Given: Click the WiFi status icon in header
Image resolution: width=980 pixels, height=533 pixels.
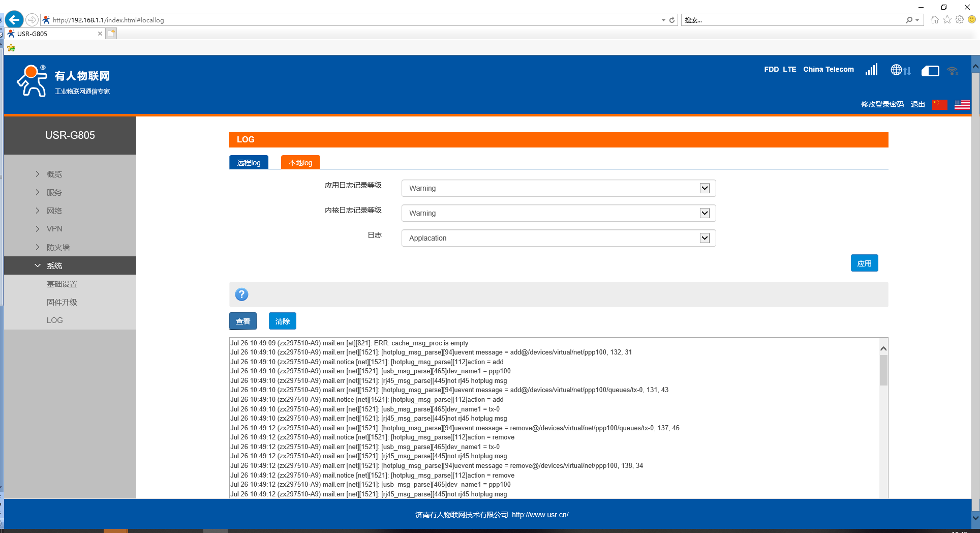Looking at the screenshot, I should pos(953,71).
